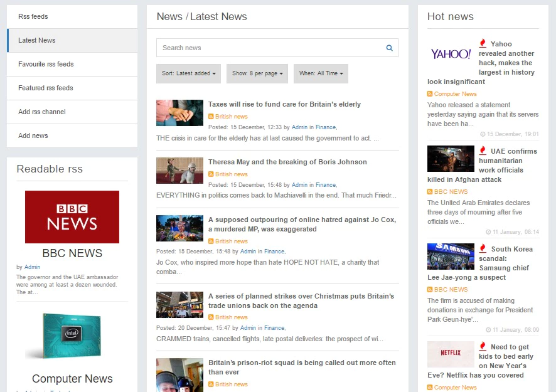Viewport: 556px width, 392px height.
Task: Expand the Show: 8 per page dropdown
Action: [257, 73]
